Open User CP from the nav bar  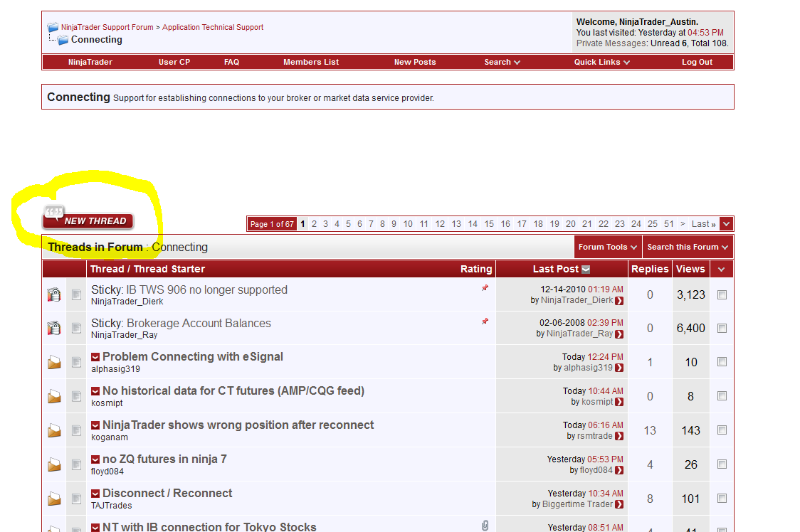tap(174, 62)
